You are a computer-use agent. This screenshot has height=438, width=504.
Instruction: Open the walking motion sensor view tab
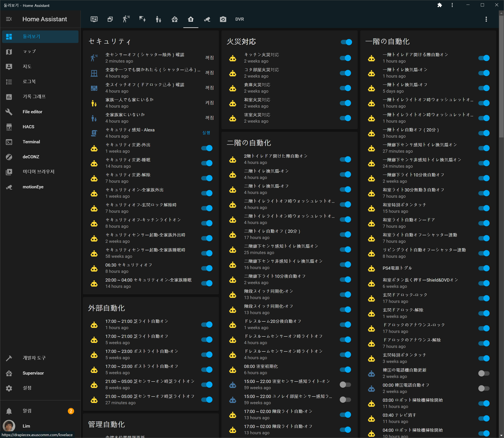click(126, 19)
